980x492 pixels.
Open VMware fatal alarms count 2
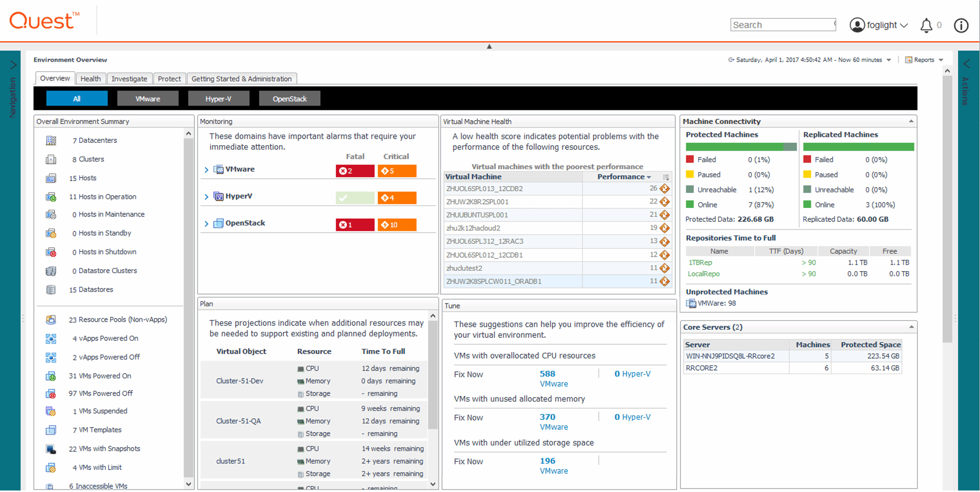tap(355, 171)
